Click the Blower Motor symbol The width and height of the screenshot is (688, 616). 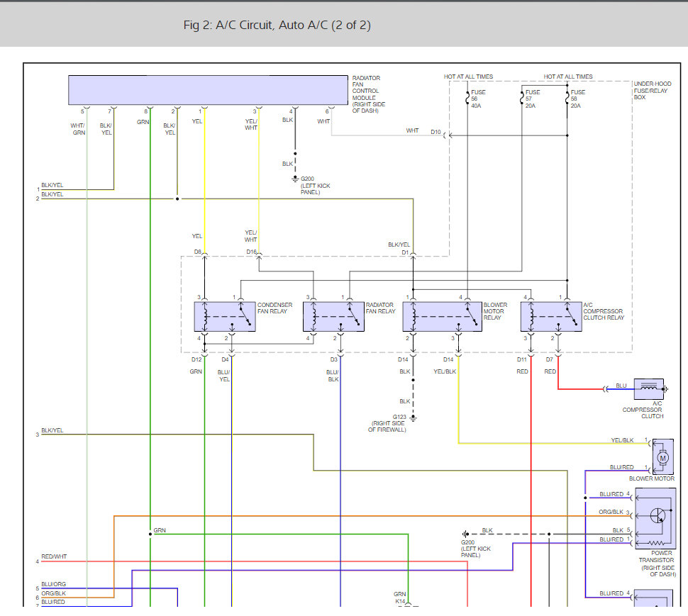(663, 457)
